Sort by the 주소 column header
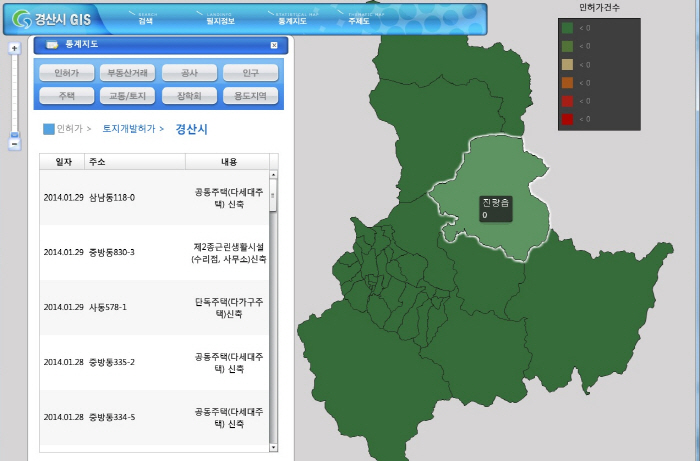Image resolution: width=700 pixels, height=461 pixels. pos(135,162)
